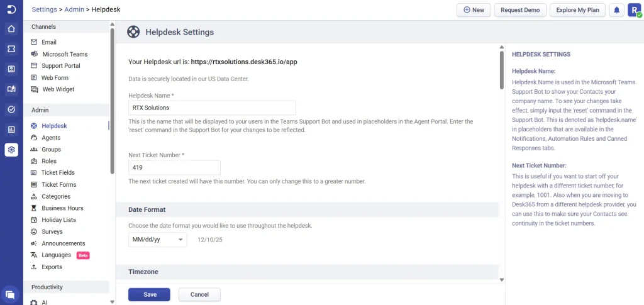Click the Groups people icon

tap(34, 150)
